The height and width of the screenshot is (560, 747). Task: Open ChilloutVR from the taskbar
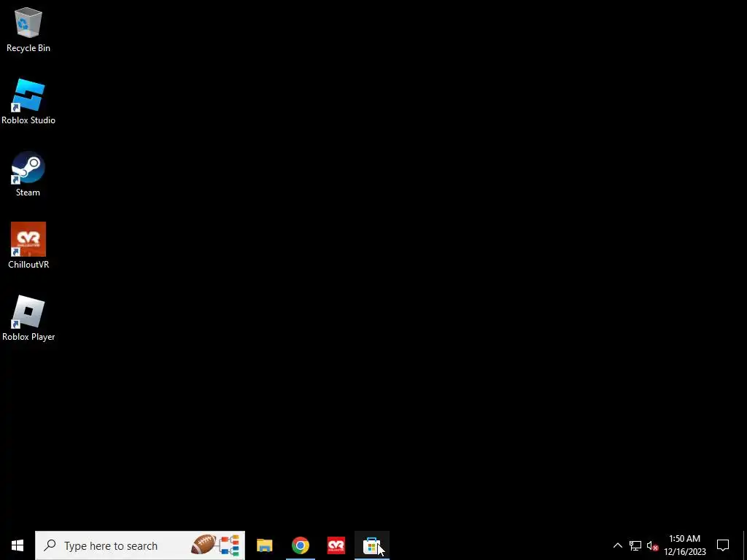[x=336, y=545]
